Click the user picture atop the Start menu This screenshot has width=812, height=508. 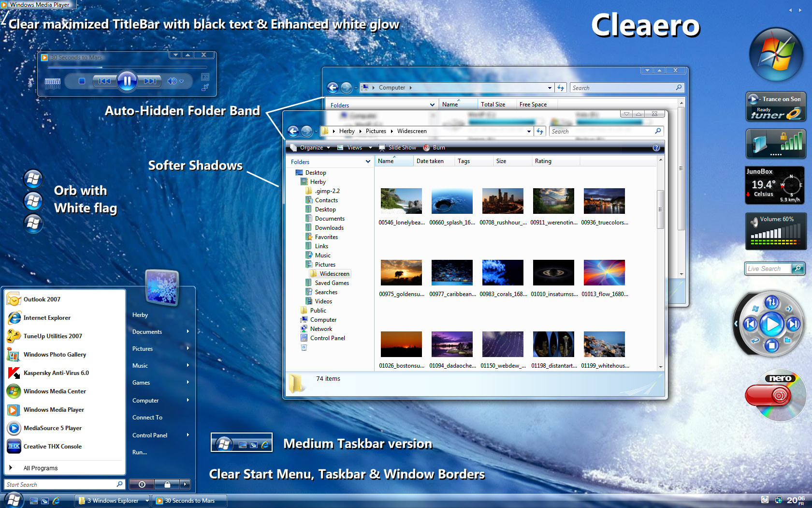coord(162,288)
